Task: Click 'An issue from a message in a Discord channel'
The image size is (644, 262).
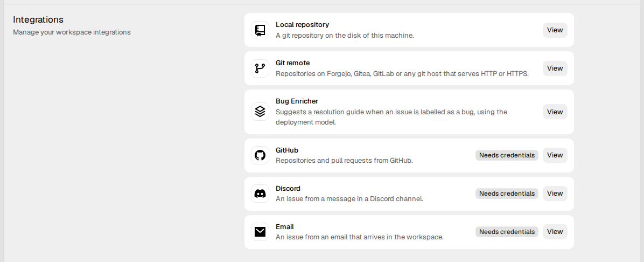Action: (349, 199)
